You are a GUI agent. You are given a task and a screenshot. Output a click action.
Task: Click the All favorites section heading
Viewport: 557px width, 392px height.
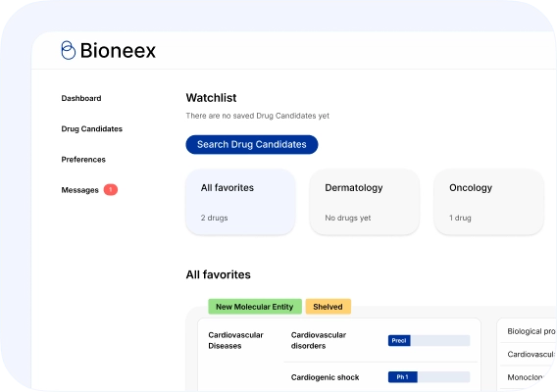(x=219, y=274)
